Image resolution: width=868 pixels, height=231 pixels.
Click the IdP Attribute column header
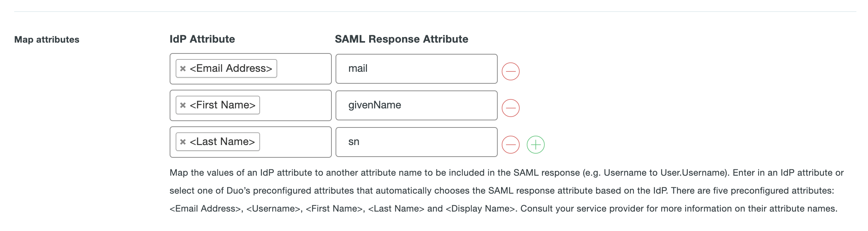(202, 39)
